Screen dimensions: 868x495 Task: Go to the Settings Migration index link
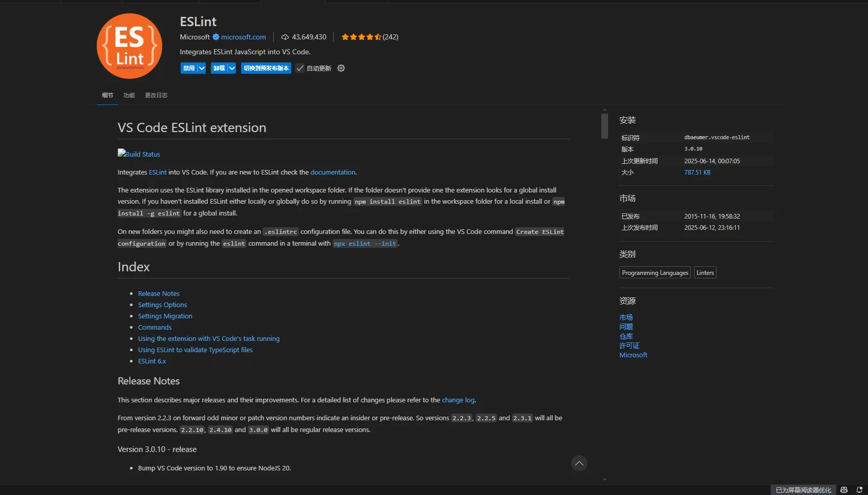[165, 316]
